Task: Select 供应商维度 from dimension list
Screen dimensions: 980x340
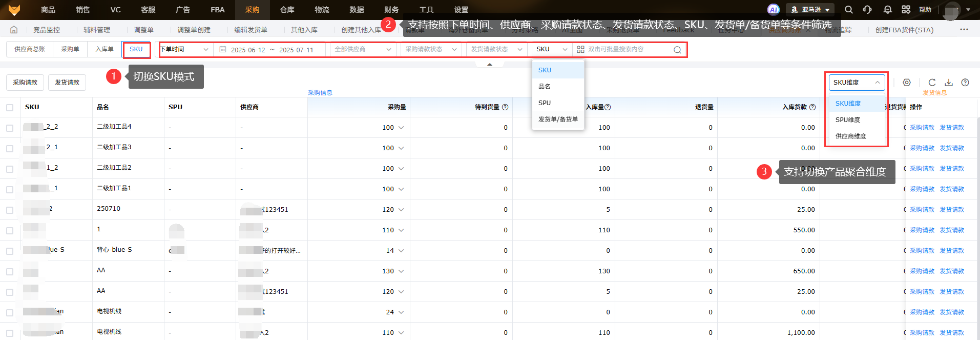Action: pos(850,136)
